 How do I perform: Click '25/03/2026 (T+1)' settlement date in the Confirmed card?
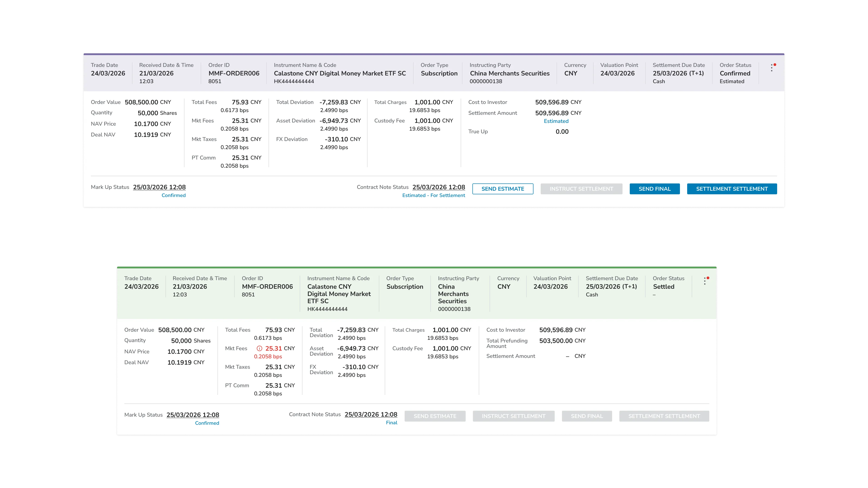point(678,73)
